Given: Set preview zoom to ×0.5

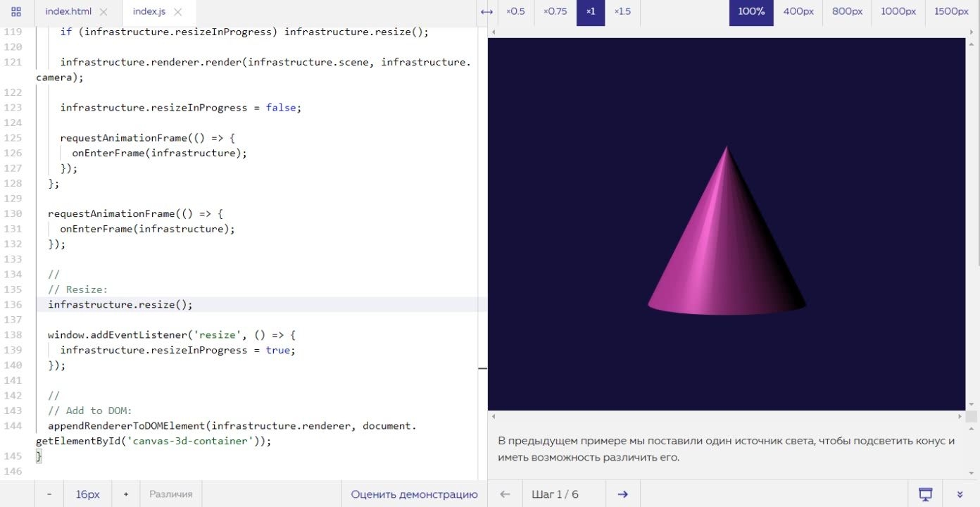Looking at the screenshot, I should pyautogui.click(x=516, y=12).
